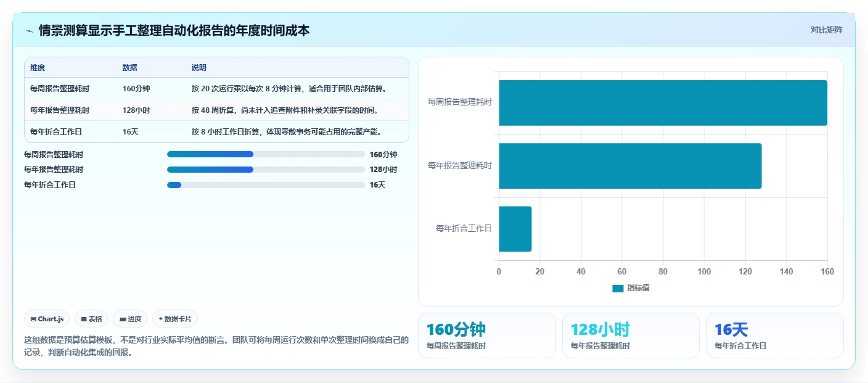The width and height of the screenshot is (868, 383).
Task: Toggle the 指标值 chart legend item
Action: pyautogui.click(x=631, y=288)
